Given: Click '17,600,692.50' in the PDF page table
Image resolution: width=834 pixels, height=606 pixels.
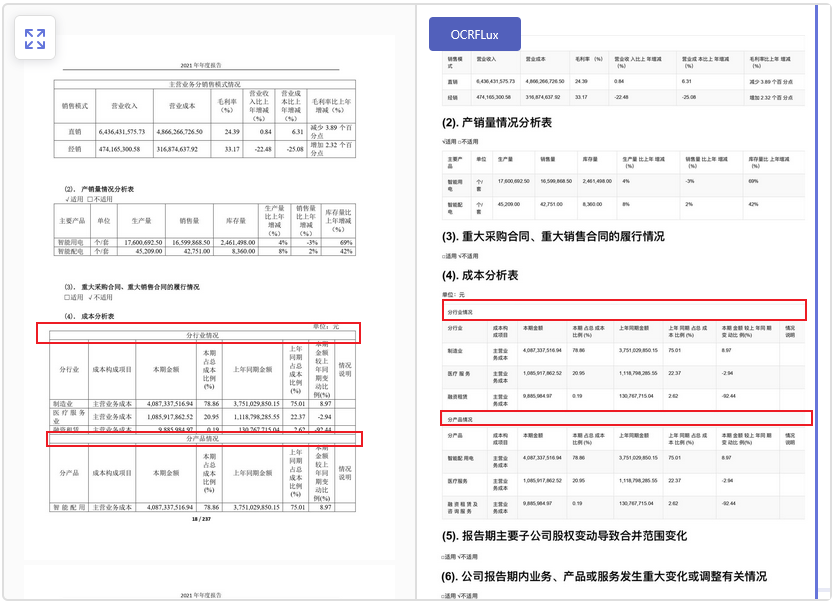Looking at the screenshot, I should [x=143, y=243].
